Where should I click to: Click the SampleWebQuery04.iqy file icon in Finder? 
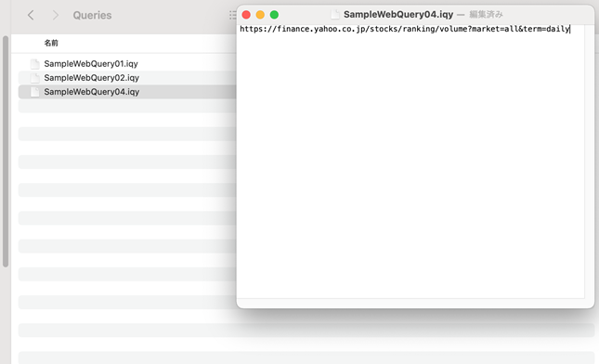click(x=34, y=92)
